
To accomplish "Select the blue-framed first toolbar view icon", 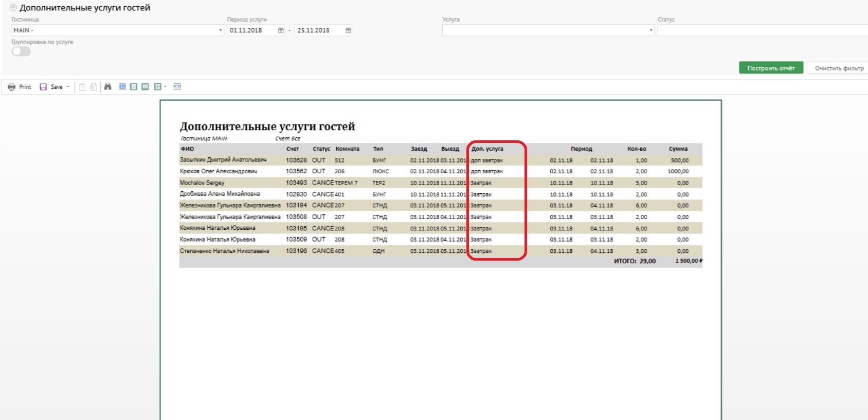I will [x=122, y=87].
